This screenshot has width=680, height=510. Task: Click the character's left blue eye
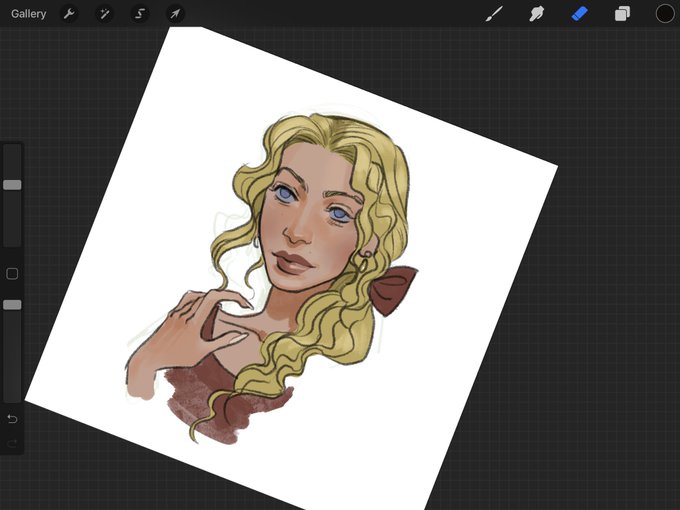point(339,214)
